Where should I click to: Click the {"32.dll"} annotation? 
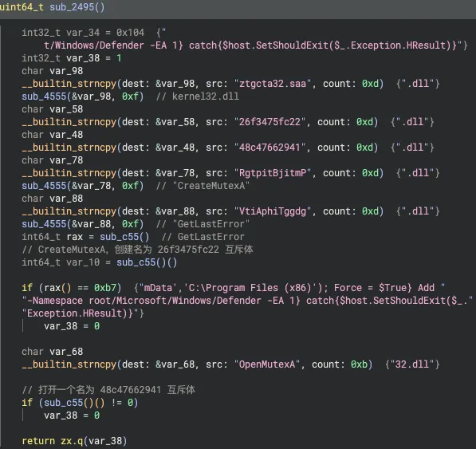pyautogui.click(x=412, y=364)
